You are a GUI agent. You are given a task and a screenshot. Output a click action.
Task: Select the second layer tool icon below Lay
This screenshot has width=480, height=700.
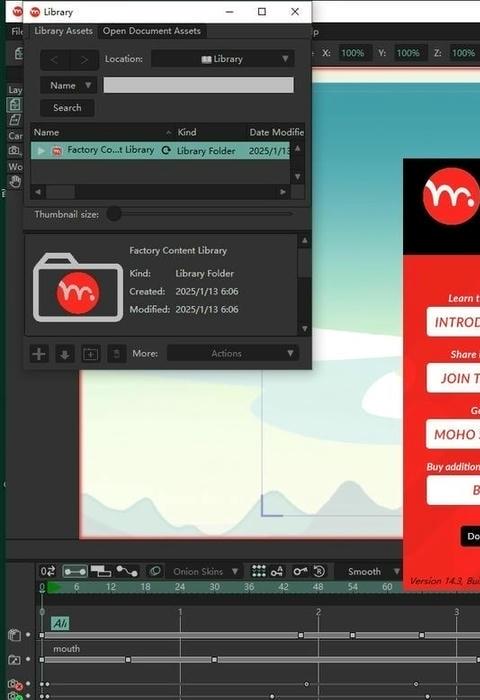pos(14,120)
